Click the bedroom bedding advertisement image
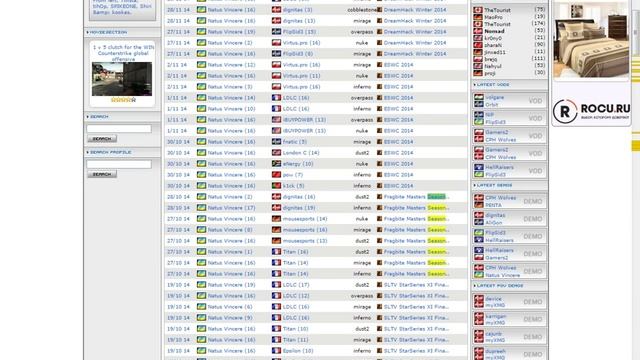 [591, 40]
